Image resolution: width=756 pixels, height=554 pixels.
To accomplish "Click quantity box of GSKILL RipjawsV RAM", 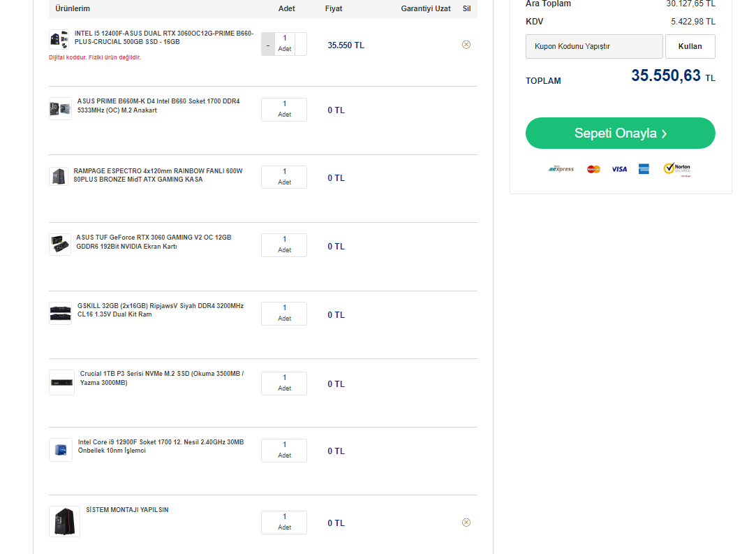I will point(284,314).
